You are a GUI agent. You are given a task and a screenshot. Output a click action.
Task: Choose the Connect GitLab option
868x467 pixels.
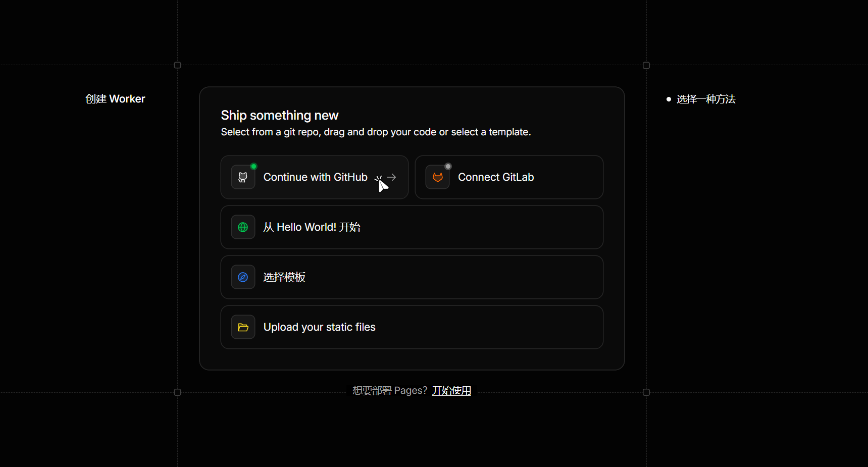pos(509,177)
